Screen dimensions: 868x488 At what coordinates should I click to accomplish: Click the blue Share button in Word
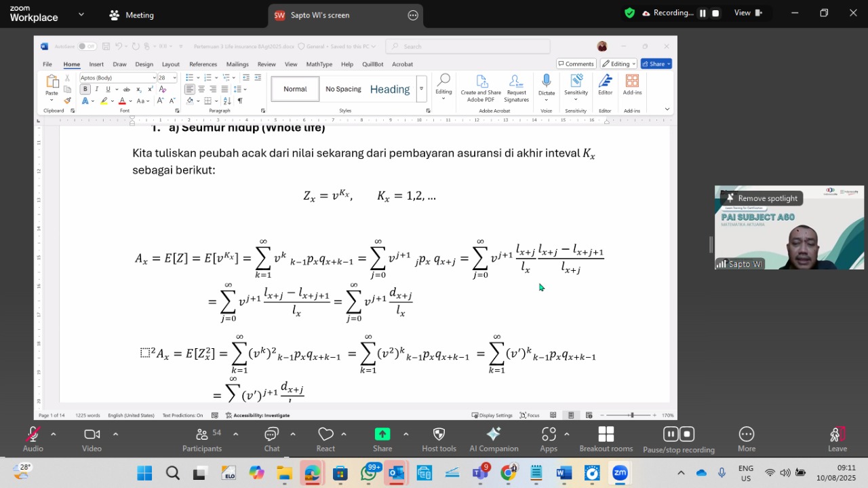pos(656,64)
